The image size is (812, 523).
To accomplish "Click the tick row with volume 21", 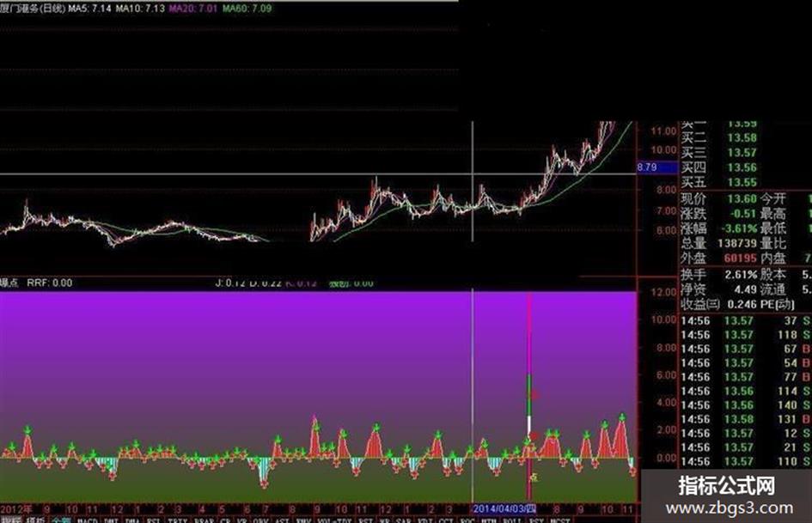I will pyautogui.click(x=746, y=447).
